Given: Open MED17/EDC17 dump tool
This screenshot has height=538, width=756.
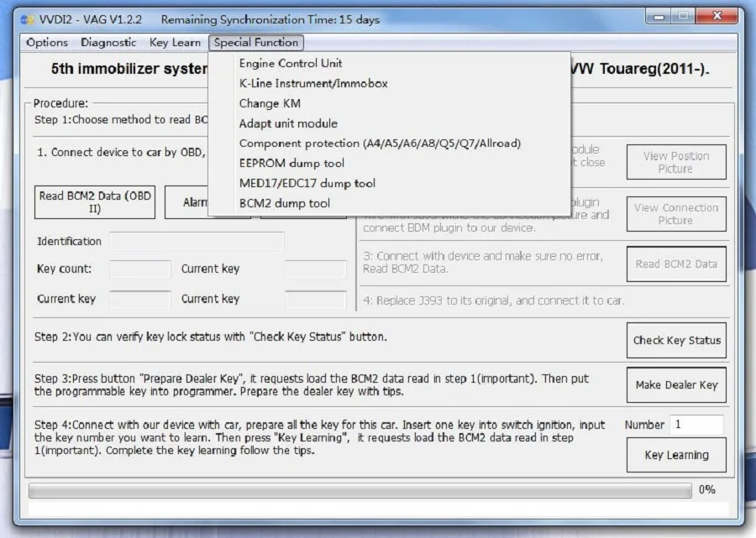Looking at the screenshot, I should [307, 184].
